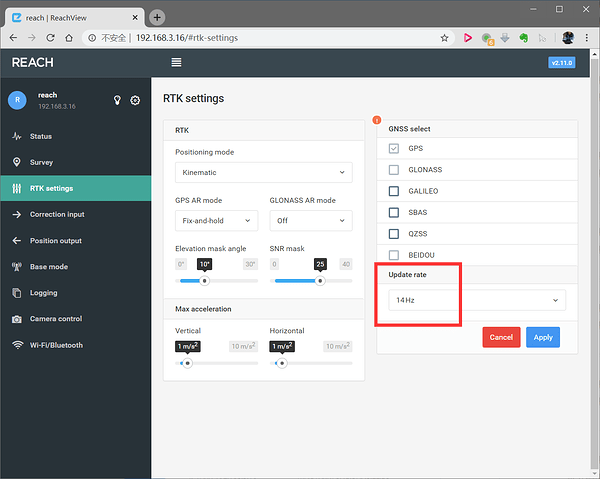600x479 pixels.
Task: Enable the GALILEO checkbox
Action: tap(394, 191)
